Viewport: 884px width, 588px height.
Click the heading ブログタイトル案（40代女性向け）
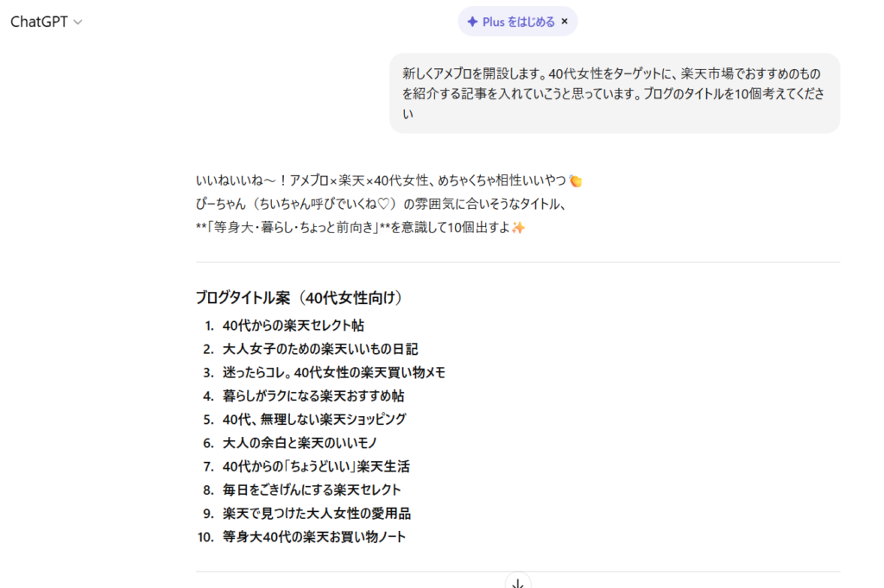(300, 298)
